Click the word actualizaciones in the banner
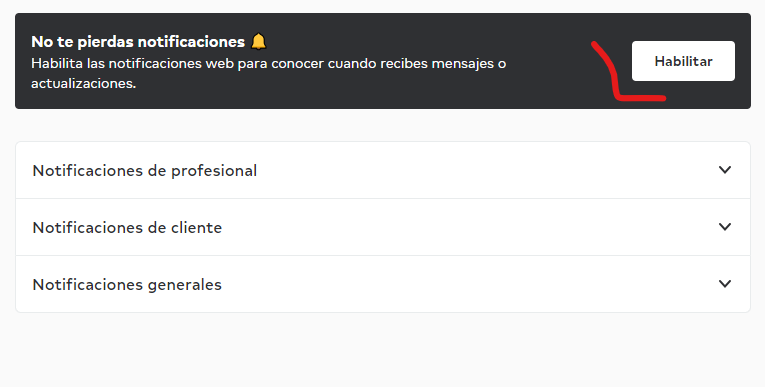765x387 pixels. pyautogui.click(x=83, y=83)
